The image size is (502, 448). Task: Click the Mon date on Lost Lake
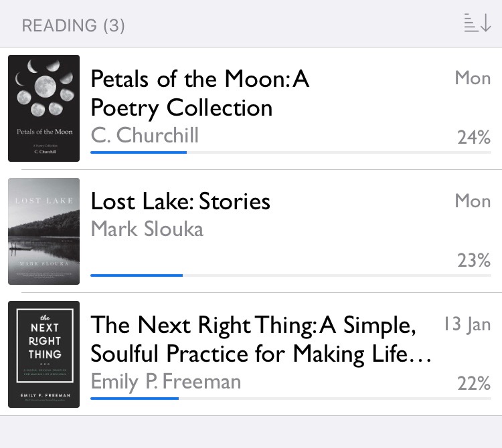(x=473, y=201)
